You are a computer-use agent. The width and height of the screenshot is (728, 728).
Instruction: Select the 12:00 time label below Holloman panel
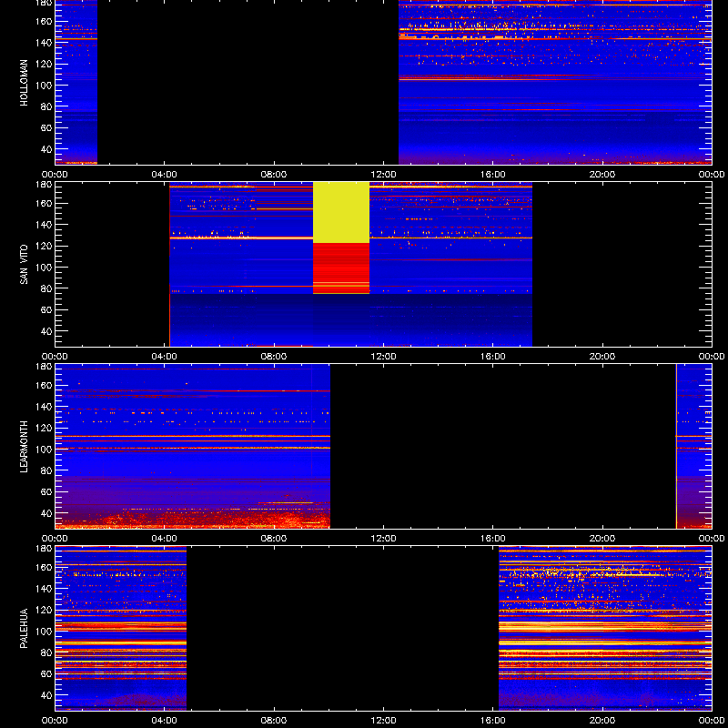point(383,175)
